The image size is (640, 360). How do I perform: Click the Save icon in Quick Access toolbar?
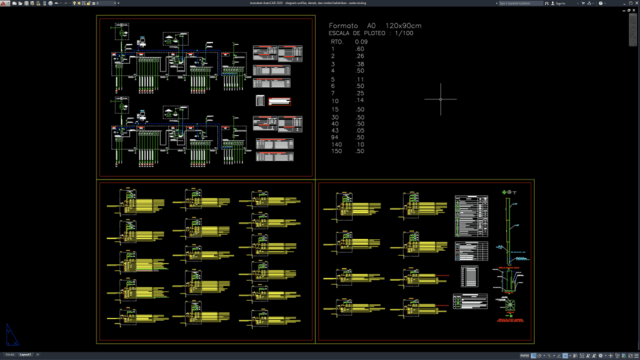point(26,3)
